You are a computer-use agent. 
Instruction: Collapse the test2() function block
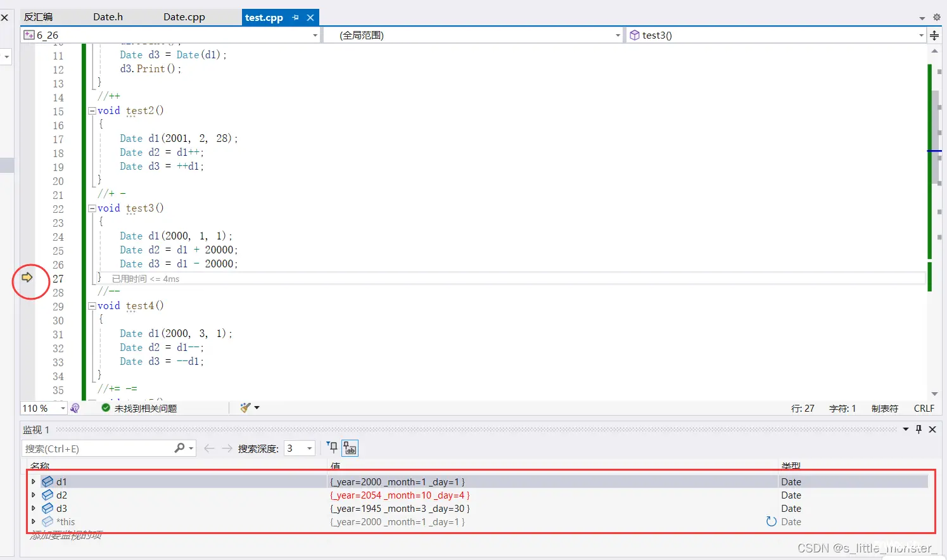click(x=92, y=110)
